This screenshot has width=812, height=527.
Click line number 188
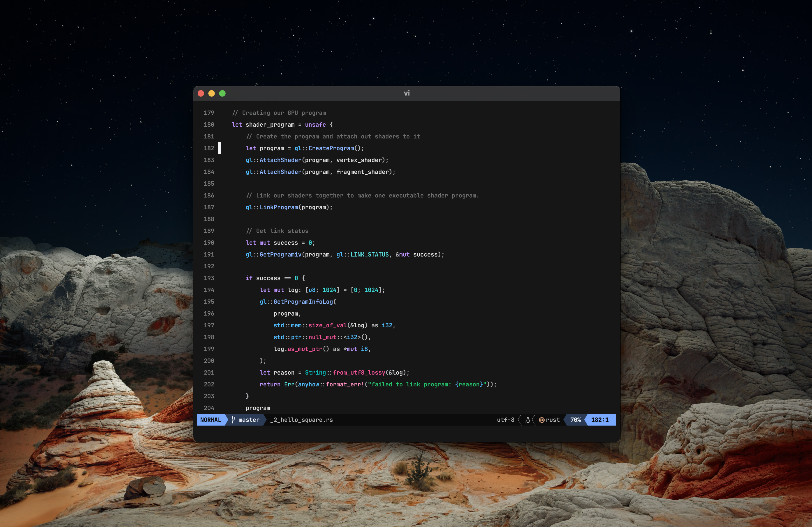pos(209,219)
